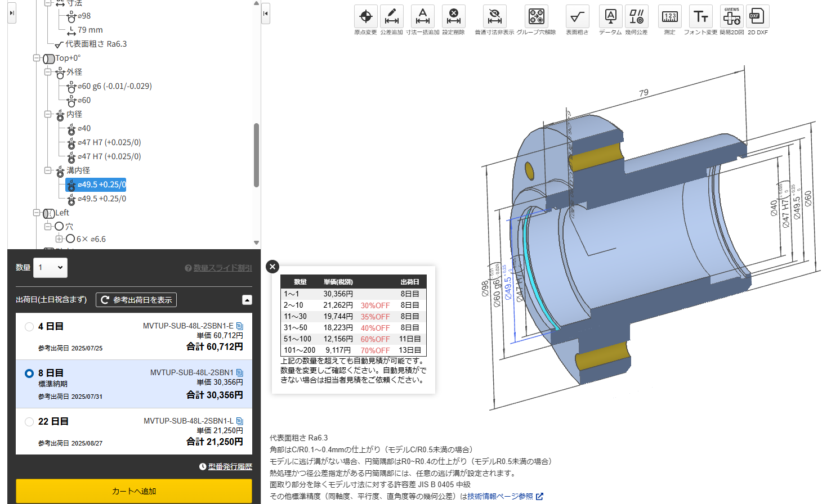Export with the 2D DXF icon
Image resolution: width=840 pixels, height=504 pixels.
pyautogui.click(x=757, y=17)
